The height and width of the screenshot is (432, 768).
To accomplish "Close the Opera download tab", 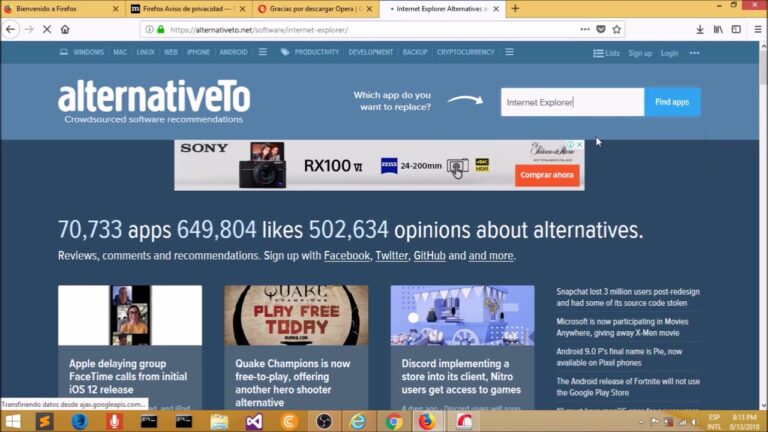I will (369, 9).
